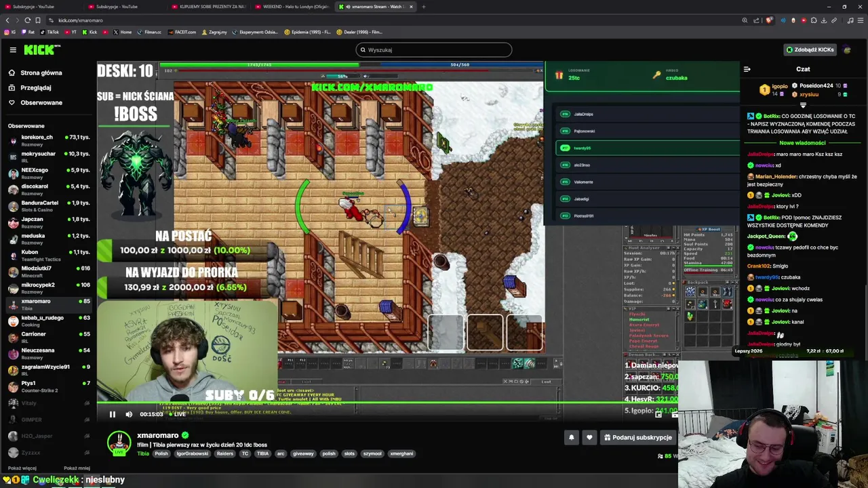The height and width of the screenshot is (488, 868).
Task: Jump to LIVE in the player
Action: pos(179,414)
